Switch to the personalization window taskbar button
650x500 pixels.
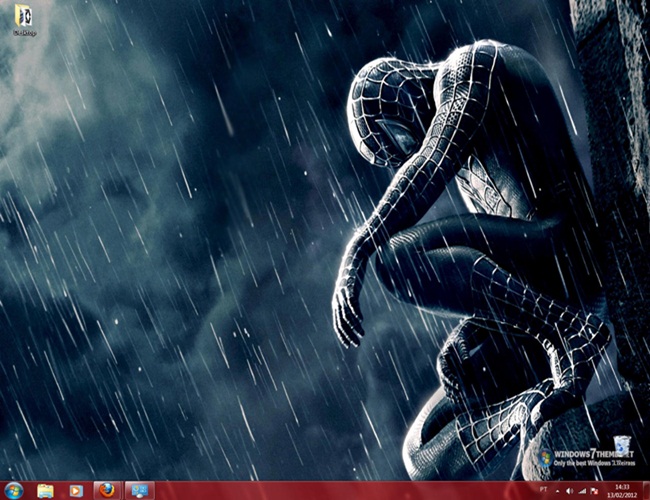(140, 490)
